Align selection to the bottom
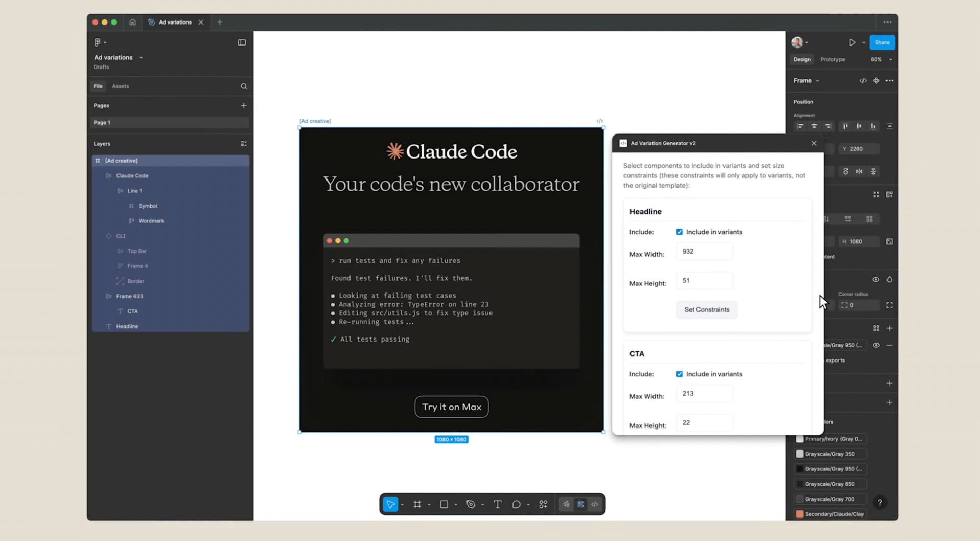Image resolution: width=980 pixels, height=541 pixels. [x=873, y=126]
